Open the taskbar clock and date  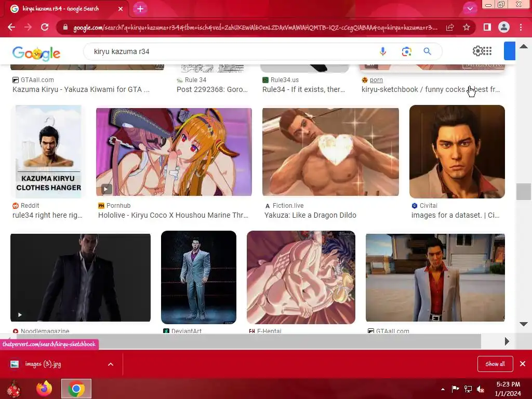point(508,389)
